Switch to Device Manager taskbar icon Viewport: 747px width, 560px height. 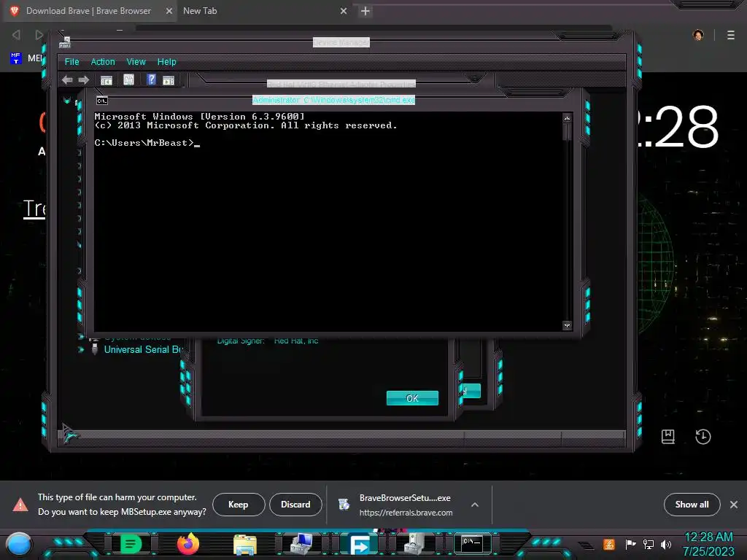click(x=302, y=544)
